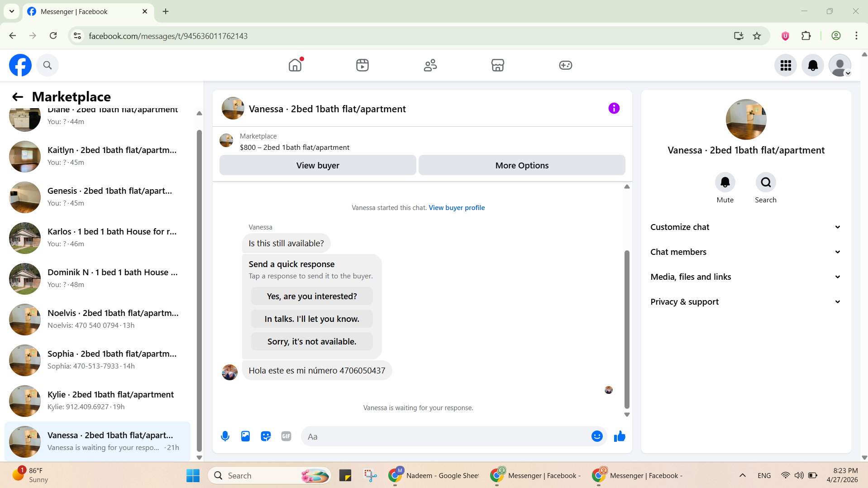This screenshot has width=868, height=488.
Task: Open Kylie's 2bed 1bath flat/apartment chat
Action: click(x=97, y=401)
